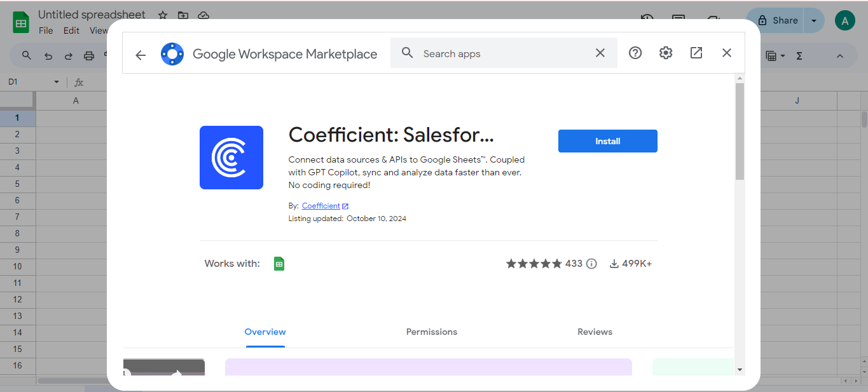The image size is (868, 392).
Task: Redo the action in Sheets
Action: 69,56
